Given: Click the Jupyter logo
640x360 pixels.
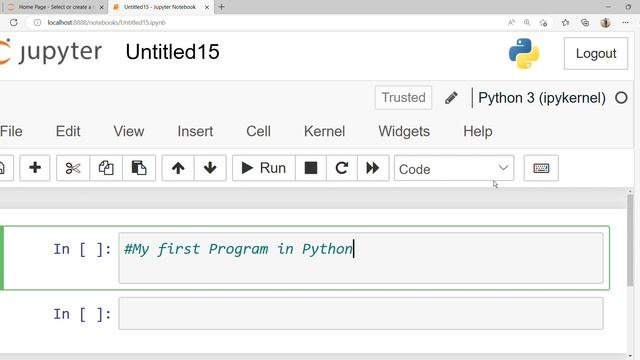Looking at the screenshot, I should click(51, 52).
